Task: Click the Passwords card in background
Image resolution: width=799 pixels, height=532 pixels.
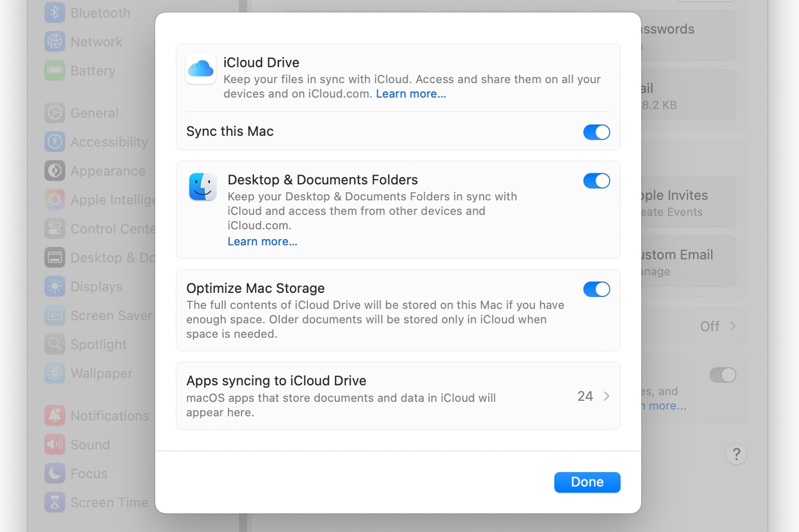Action: tap(689, 35)
